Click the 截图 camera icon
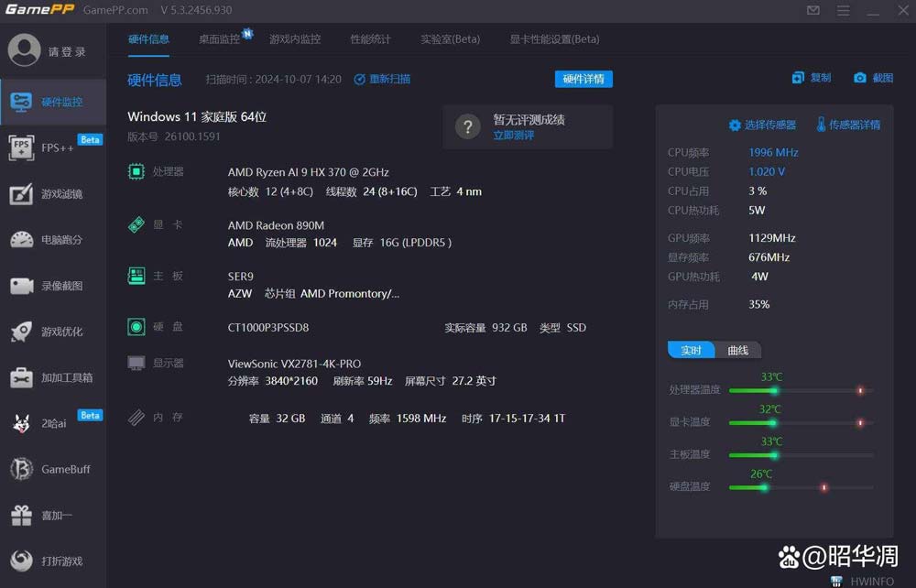916x588 pixels. (x=860, y=78)
